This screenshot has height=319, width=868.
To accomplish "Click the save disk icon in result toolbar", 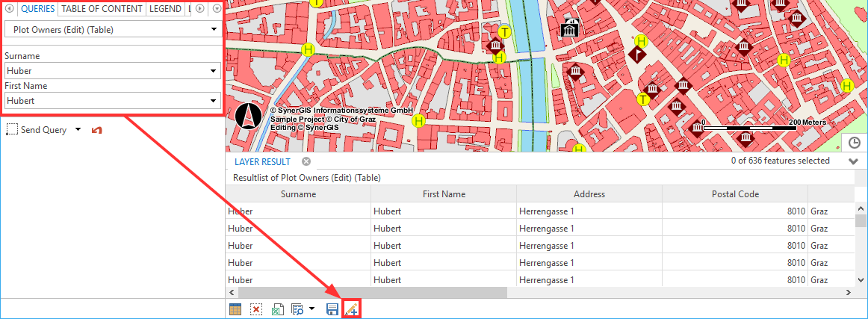I will (x=332, y=309).
